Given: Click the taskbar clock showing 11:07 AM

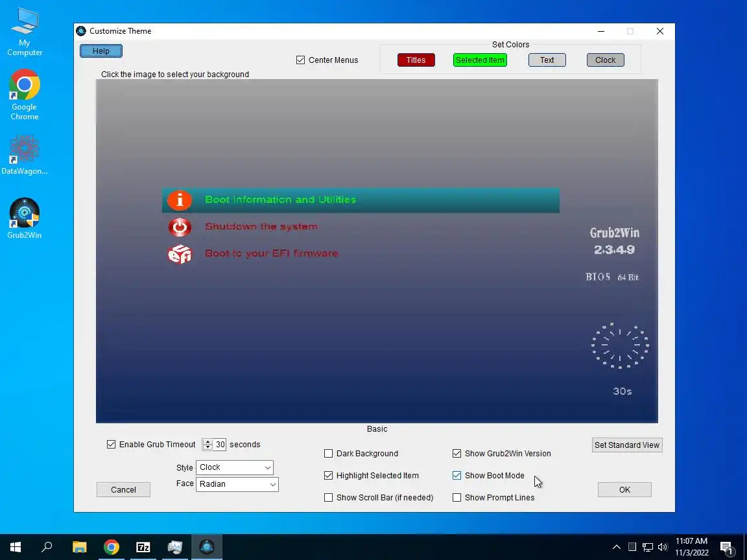Looking at the screenshot, I should pyautogui.click(x=692, y=547).
